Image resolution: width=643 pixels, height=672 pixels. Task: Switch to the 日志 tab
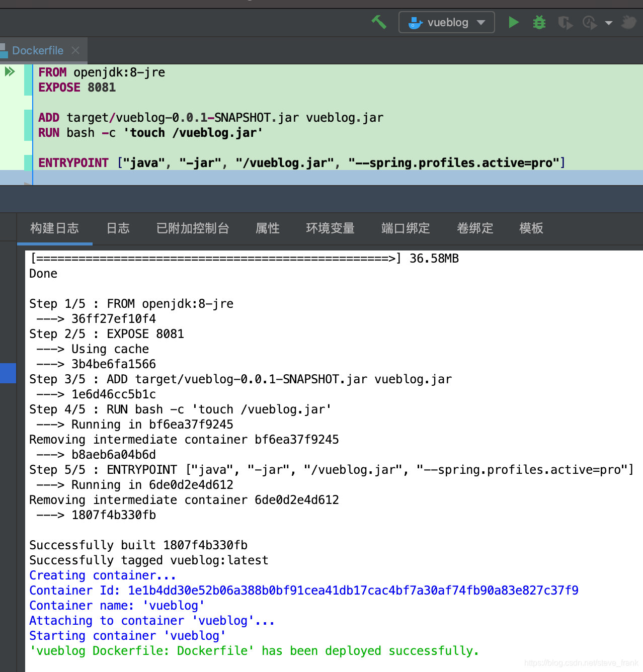coord(118,228)
